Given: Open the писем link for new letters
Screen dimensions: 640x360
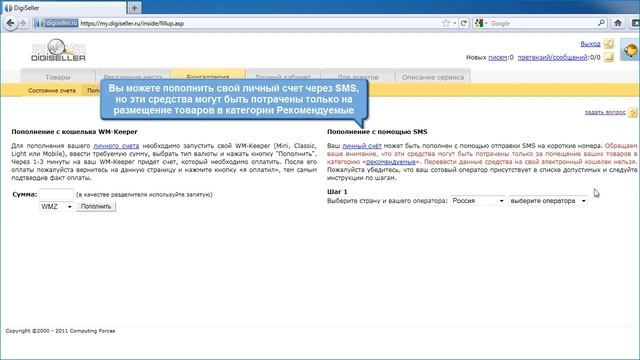Looking at the screenshot, I should [498, 58].
